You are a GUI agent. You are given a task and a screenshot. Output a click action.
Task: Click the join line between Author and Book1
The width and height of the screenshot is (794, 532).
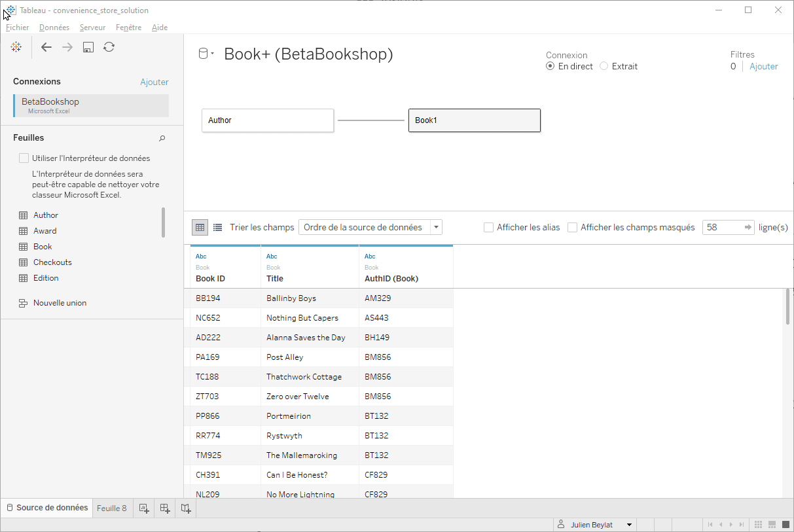(x=371, y=120)
